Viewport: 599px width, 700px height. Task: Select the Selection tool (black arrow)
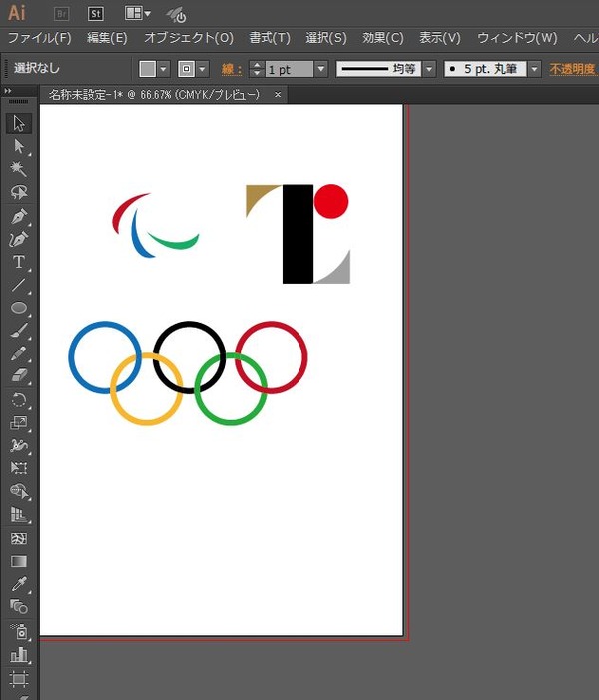point(19,123)
